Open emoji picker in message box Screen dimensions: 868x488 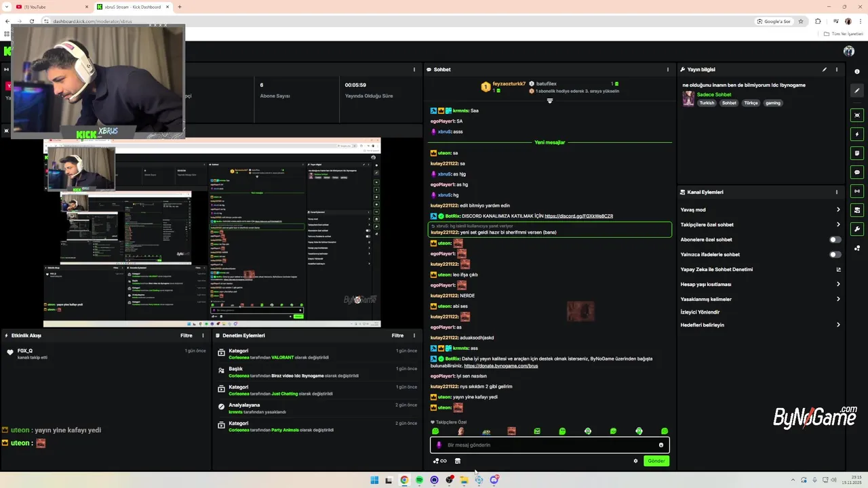coord(661,445)
